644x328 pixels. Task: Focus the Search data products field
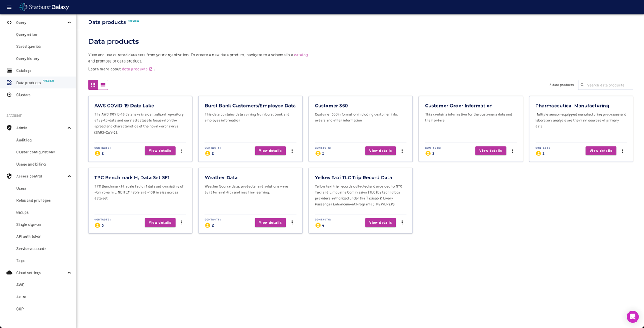[605, 85]
